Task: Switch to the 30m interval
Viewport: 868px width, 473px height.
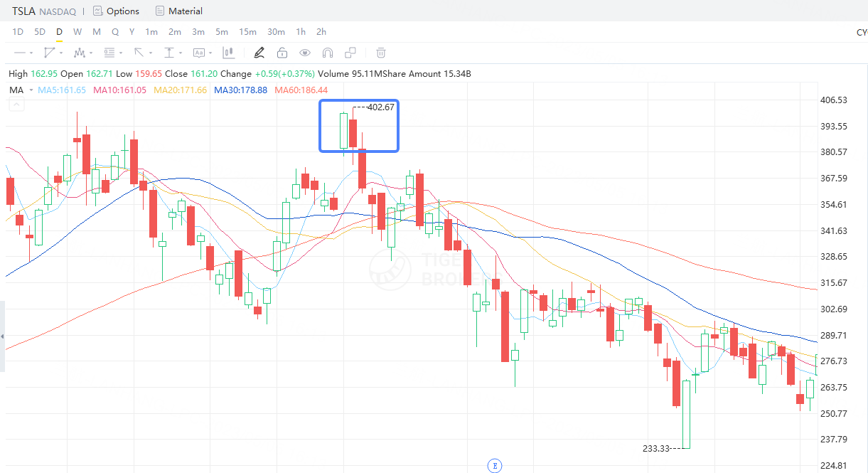Action: [x=277, y=32]
